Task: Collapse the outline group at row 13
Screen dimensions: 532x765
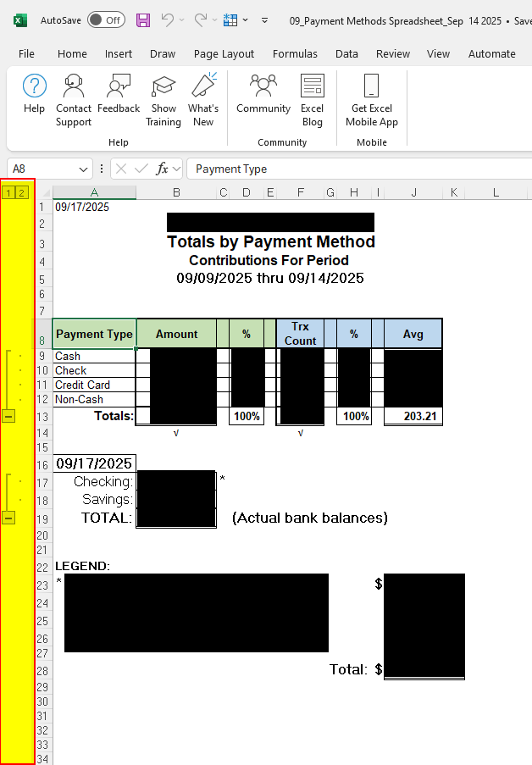Action: (x=8, y=416)
